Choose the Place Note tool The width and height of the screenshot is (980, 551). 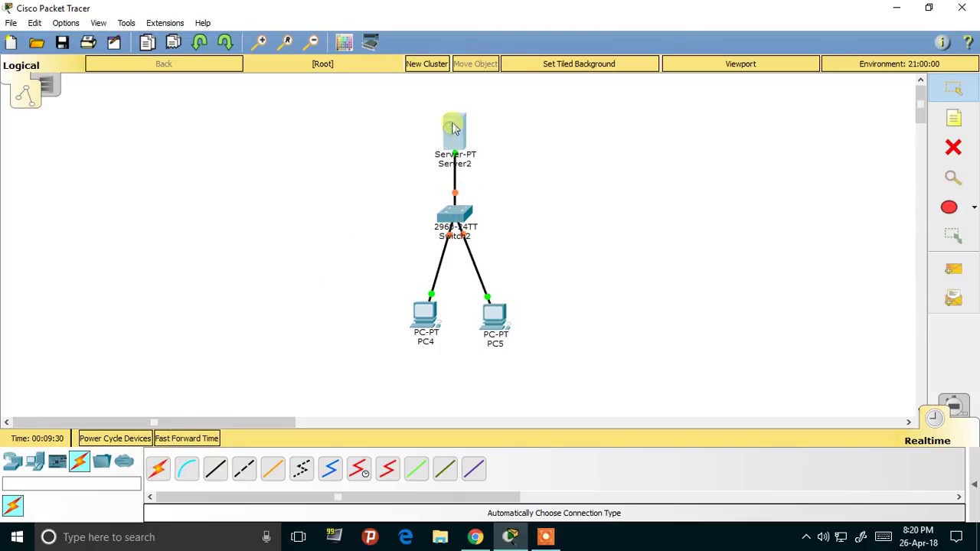(x=953, y=118)
